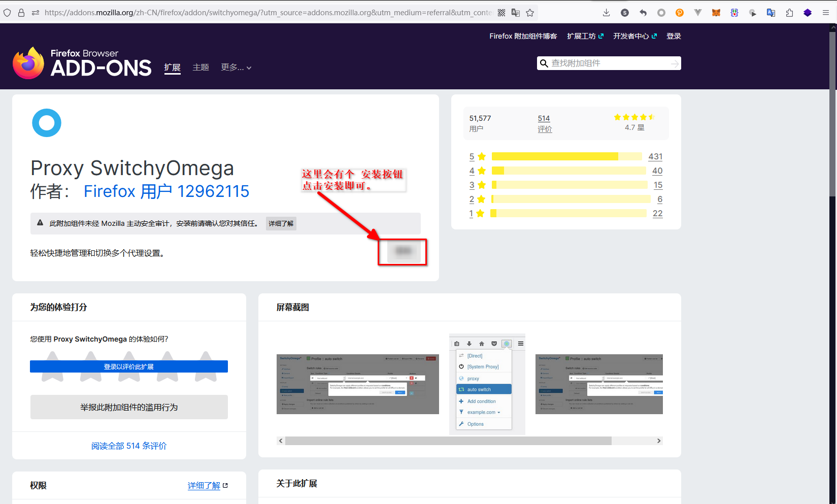Open the Extensions puzzle piece menu

[789, 13]
